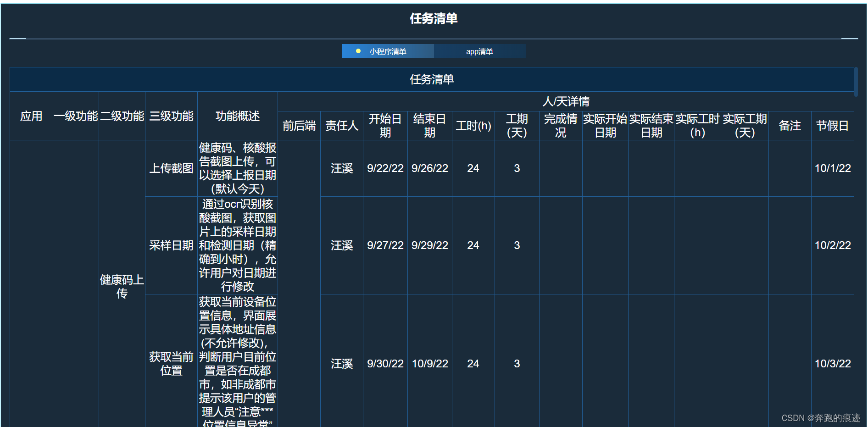
Task: Click the 一级功能 column header
Action: [x=76, y=116]
